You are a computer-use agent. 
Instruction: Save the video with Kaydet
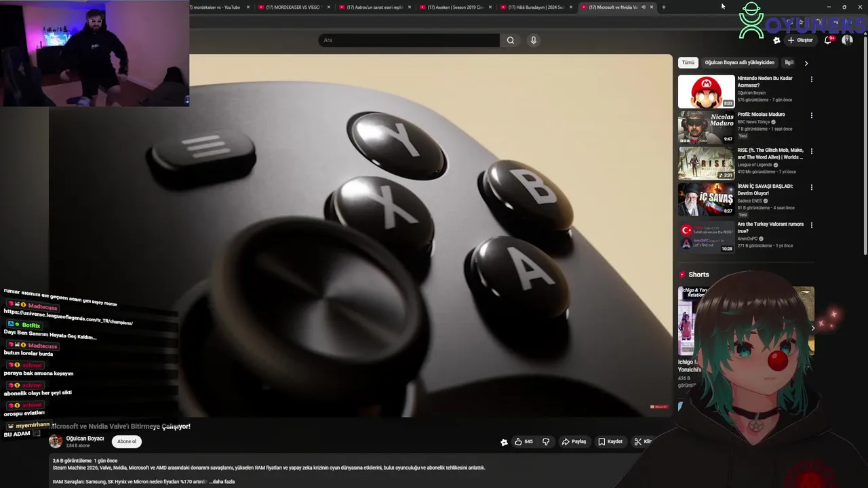[610, 442]
